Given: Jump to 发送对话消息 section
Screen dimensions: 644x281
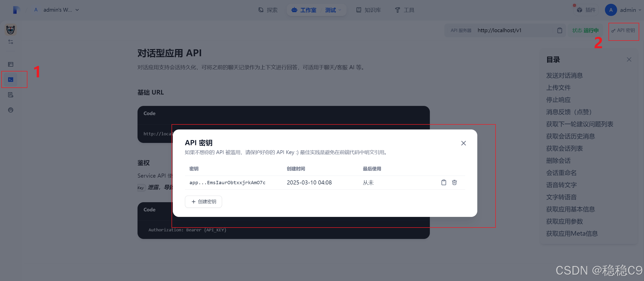Looking at the screenshot, I should pos(564,76).
